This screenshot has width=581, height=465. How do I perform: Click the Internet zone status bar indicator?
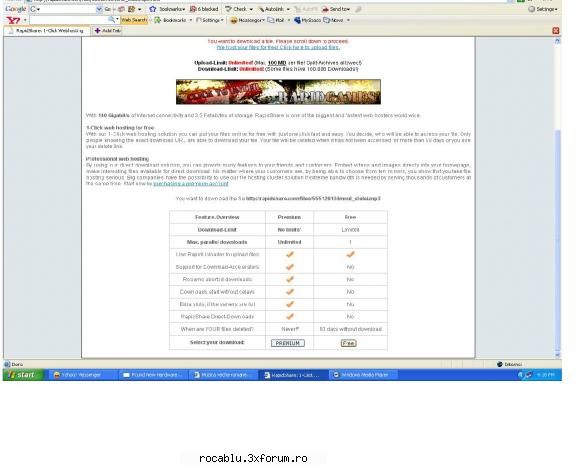tap(509, 365)
